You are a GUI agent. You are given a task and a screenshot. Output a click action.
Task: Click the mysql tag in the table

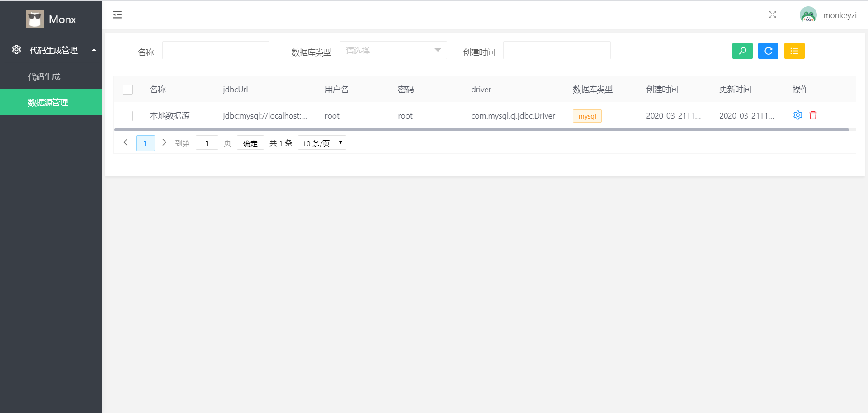point(587,116)
